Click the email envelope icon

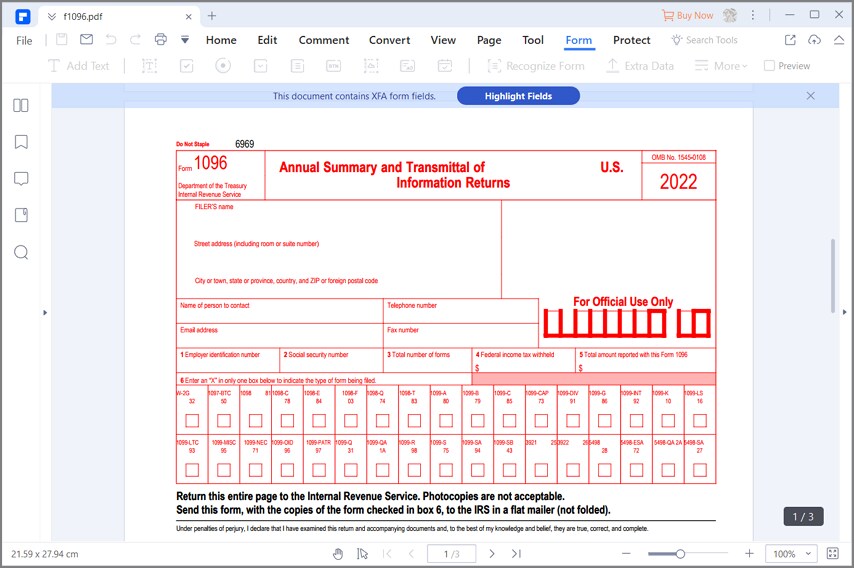click(86, 39)
